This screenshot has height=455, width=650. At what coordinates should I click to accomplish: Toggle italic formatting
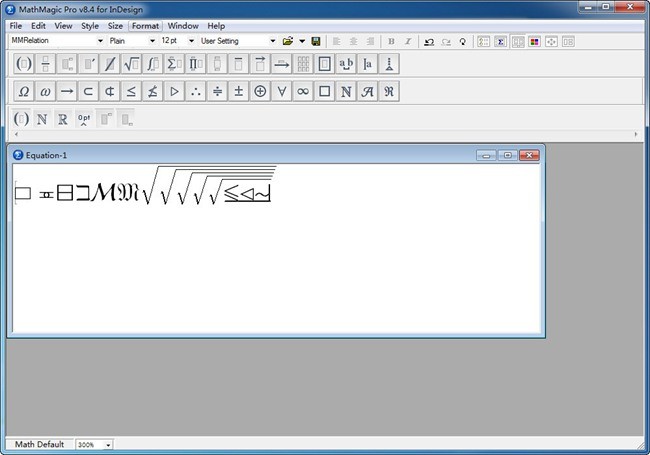(x=406, y=41)
